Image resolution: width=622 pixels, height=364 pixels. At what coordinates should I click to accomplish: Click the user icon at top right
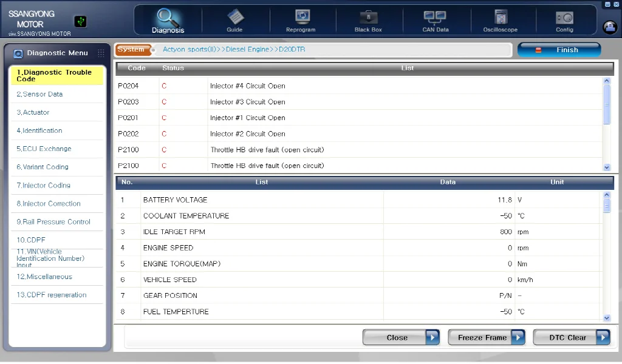point(610,27)
